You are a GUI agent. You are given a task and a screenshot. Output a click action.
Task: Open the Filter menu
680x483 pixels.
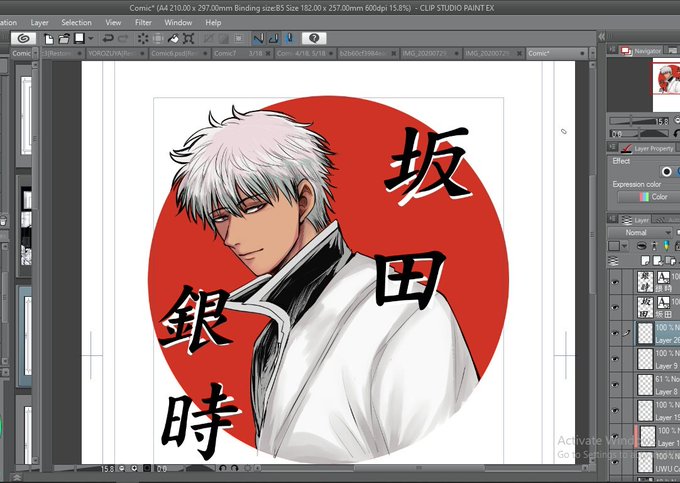click(143, 23)
